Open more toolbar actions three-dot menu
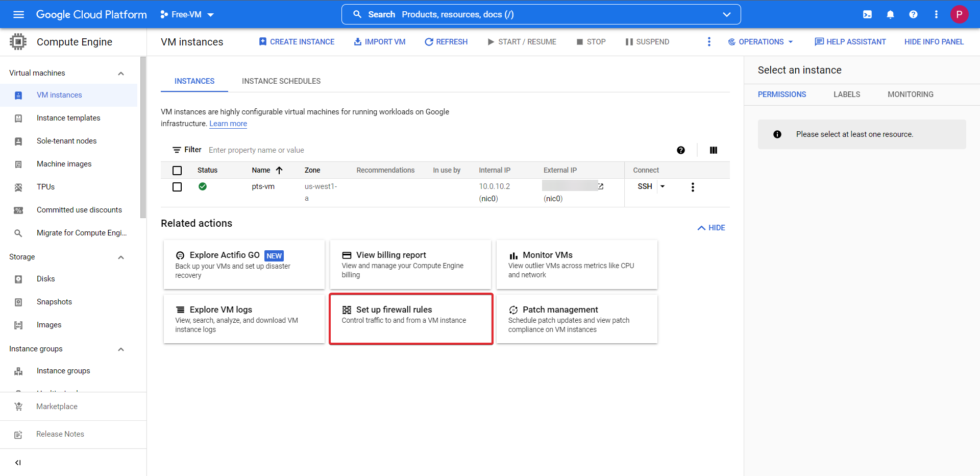Screen dimensions: 980x476 708,42
